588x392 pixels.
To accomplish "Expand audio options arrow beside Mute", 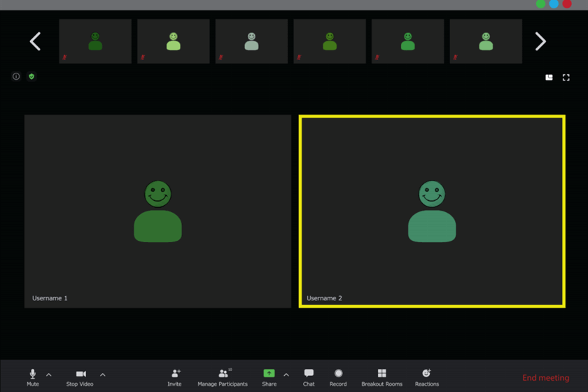I will click(49, 375).
